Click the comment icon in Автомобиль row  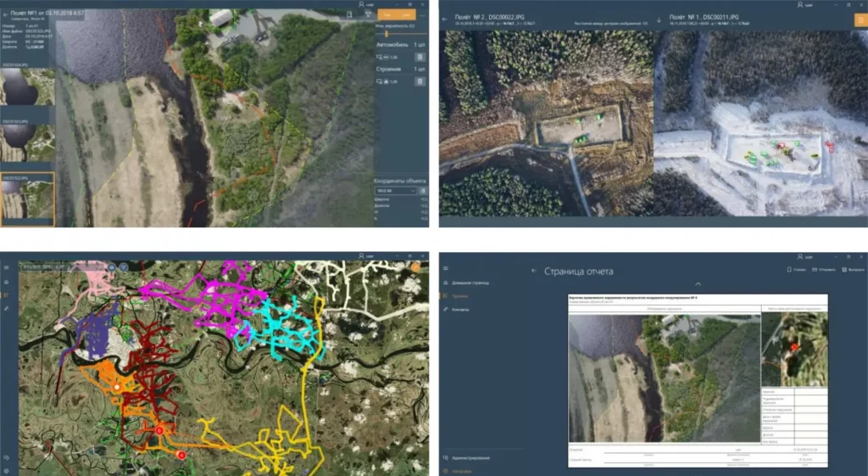[x=379, y=57]
